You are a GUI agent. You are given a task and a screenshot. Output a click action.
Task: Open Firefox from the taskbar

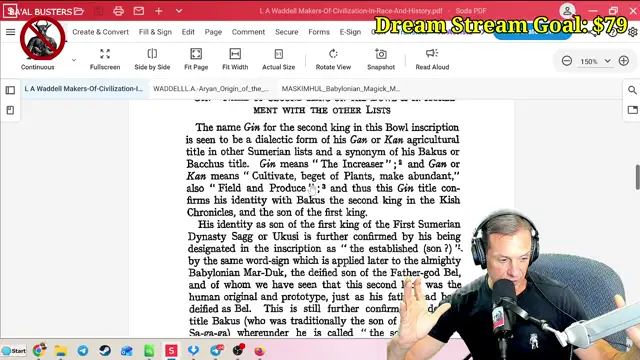pos(259,351)
